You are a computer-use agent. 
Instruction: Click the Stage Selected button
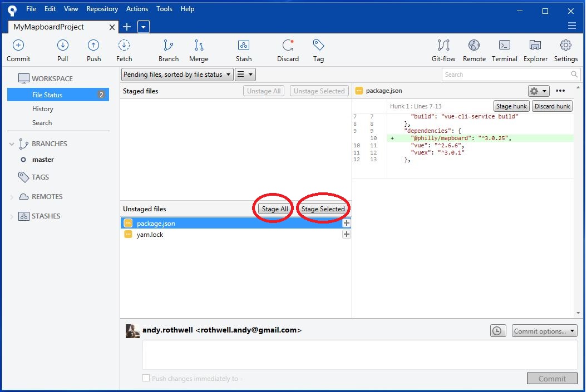pos(323,209)
